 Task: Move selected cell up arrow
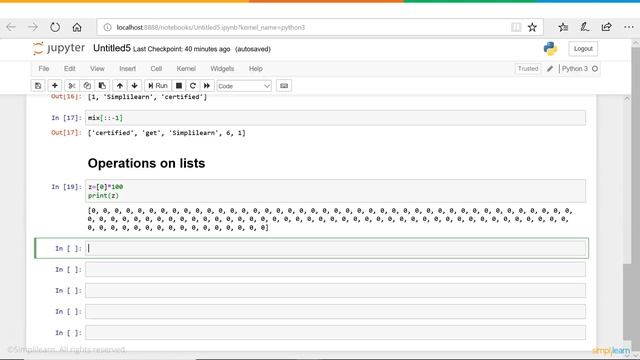120,86
